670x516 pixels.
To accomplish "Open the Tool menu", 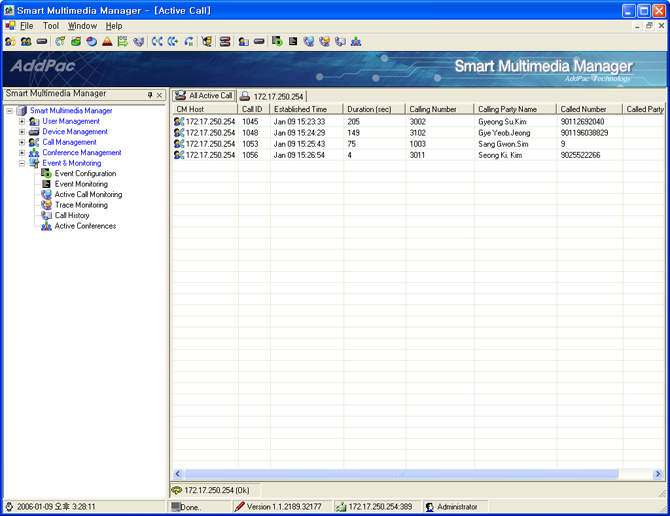I will [51, 26].
